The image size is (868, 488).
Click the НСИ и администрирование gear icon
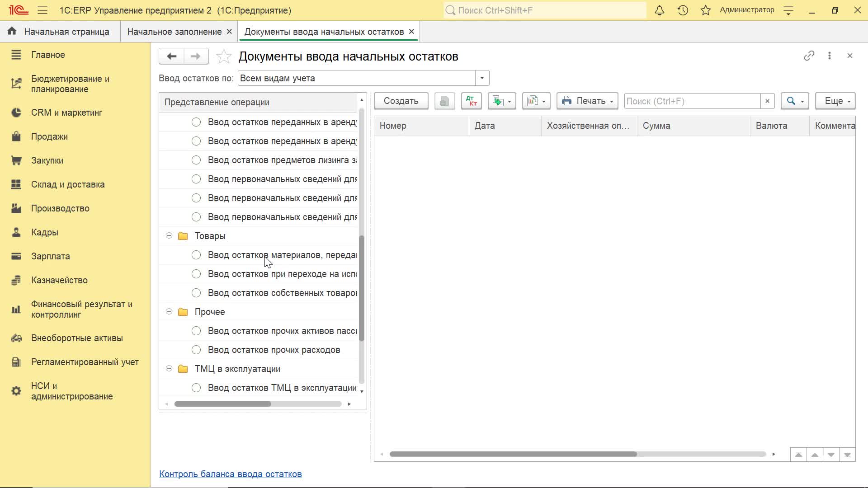click(x=16, y=391)
